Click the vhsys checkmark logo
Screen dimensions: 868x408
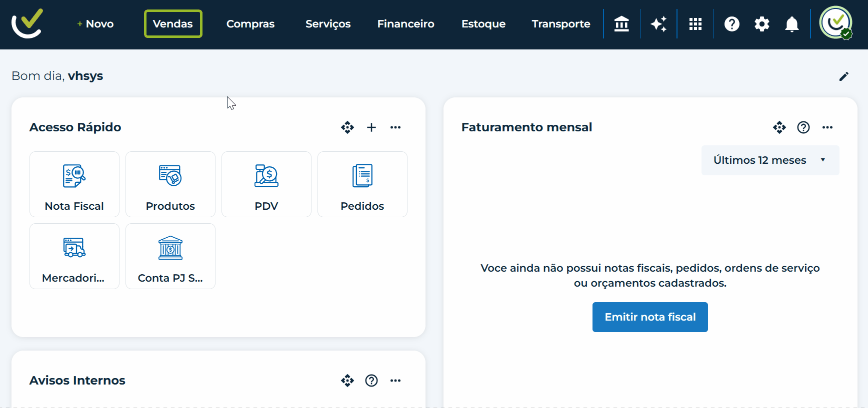pyautogui.click(x=27, y=23)
